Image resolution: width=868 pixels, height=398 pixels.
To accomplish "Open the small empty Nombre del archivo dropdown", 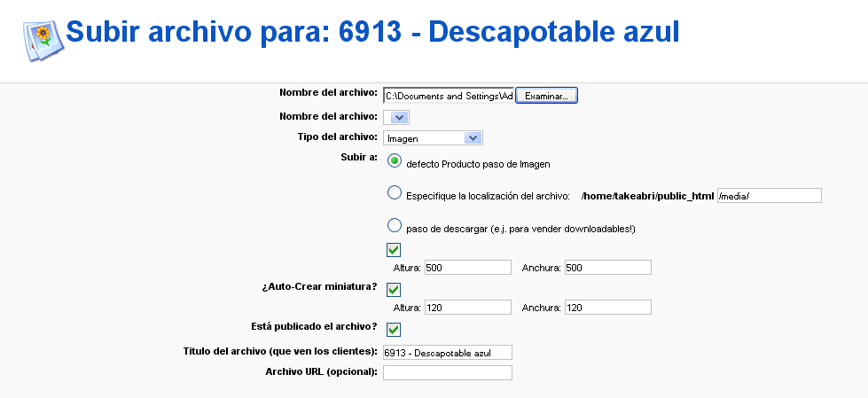I will tap(396, 117).
